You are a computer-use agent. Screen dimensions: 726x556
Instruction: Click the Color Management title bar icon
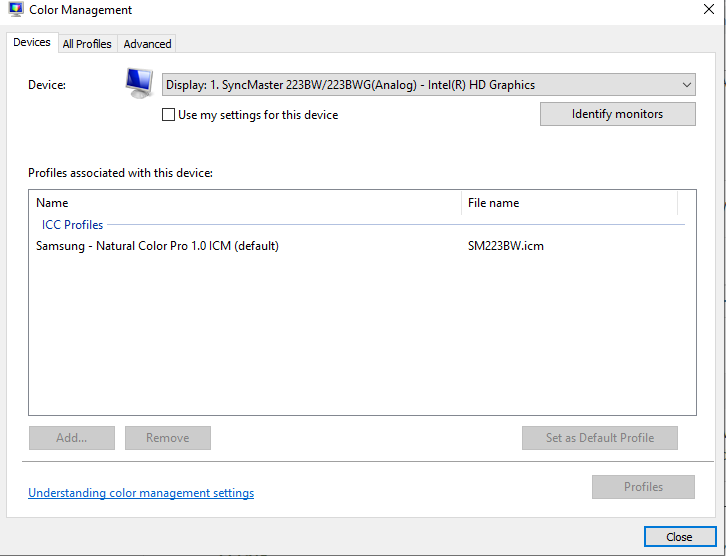tap(16, 9)
